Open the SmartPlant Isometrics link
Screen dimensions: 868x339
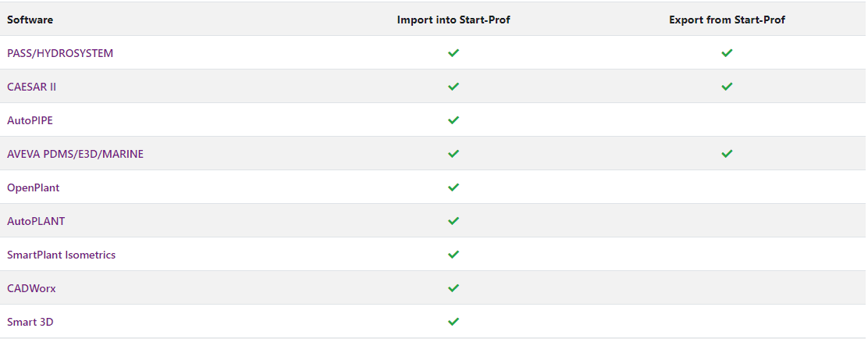click(x=62, y=255)
